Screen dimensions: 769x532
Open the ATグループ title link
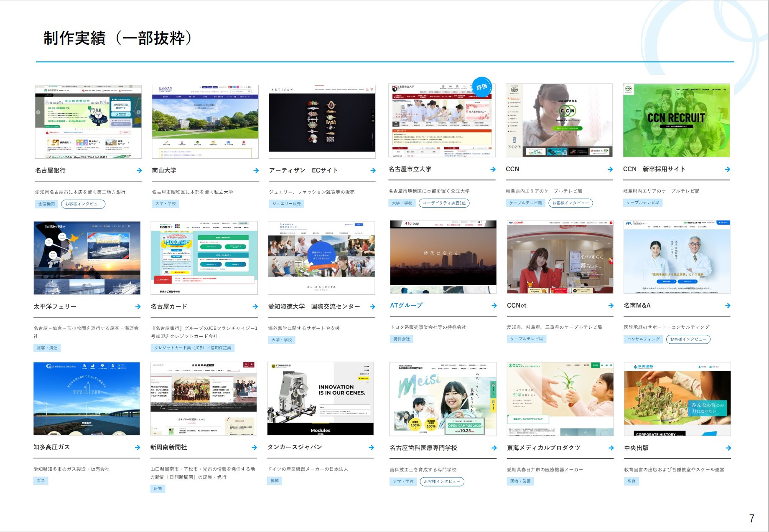[x=406, y=305]
